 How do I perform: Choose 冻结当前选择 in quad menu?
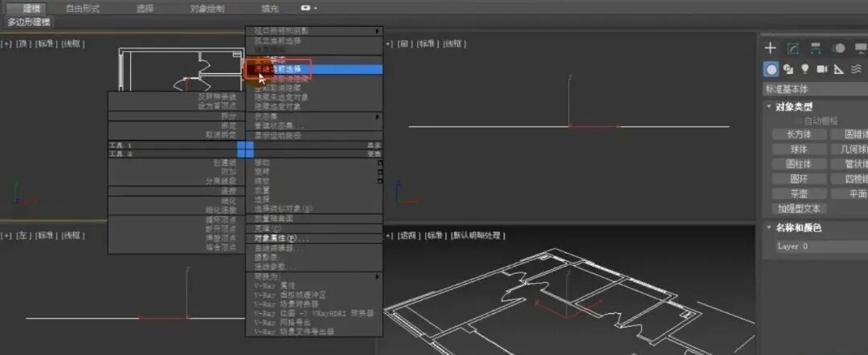[314, 70]
